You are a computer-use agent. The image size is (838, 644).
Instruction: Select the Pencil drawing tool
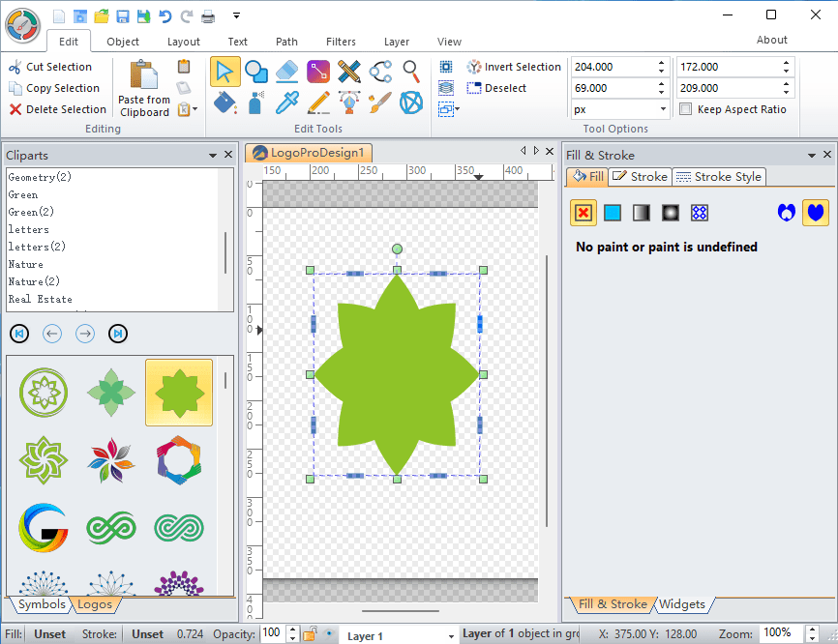[x=318, y=102]
